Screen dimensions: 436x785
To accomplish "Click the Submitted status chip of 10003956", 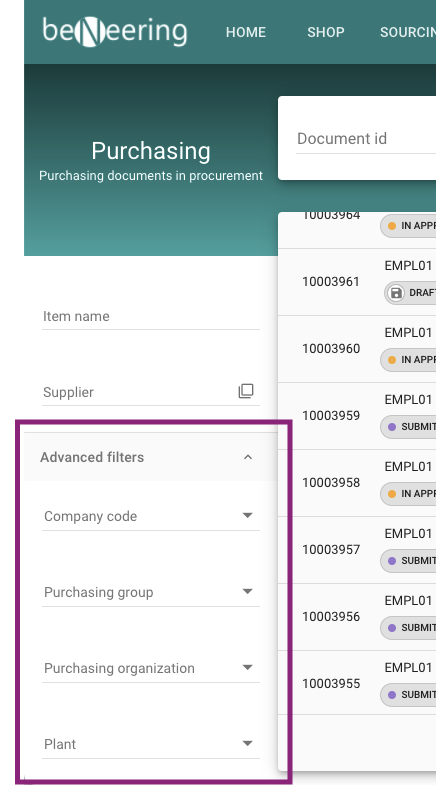I will click(408, 628).
